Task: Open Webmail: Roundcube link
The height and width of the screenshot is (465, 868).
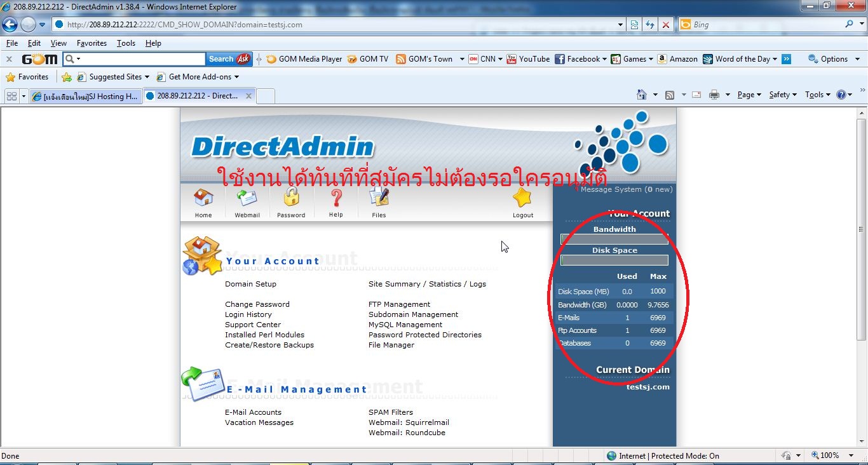Action: coord(407,433)
